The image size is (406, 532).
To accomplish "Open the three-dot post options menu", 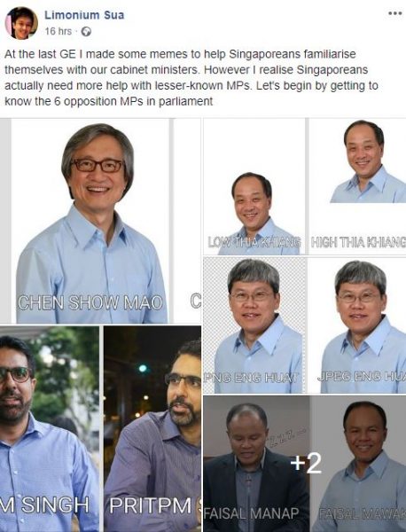I will [394, 13].
